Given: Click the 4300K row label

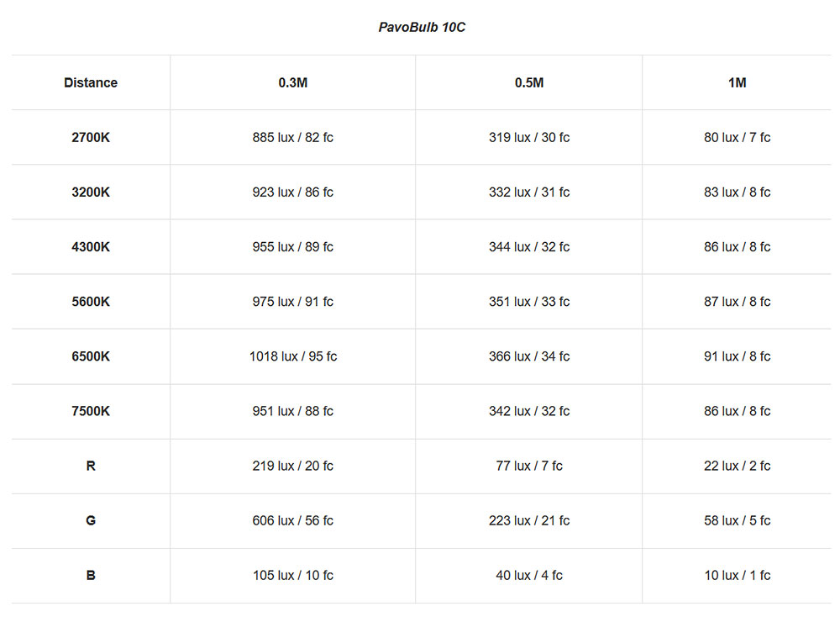Looking at the screenshot, I should 91,247.
